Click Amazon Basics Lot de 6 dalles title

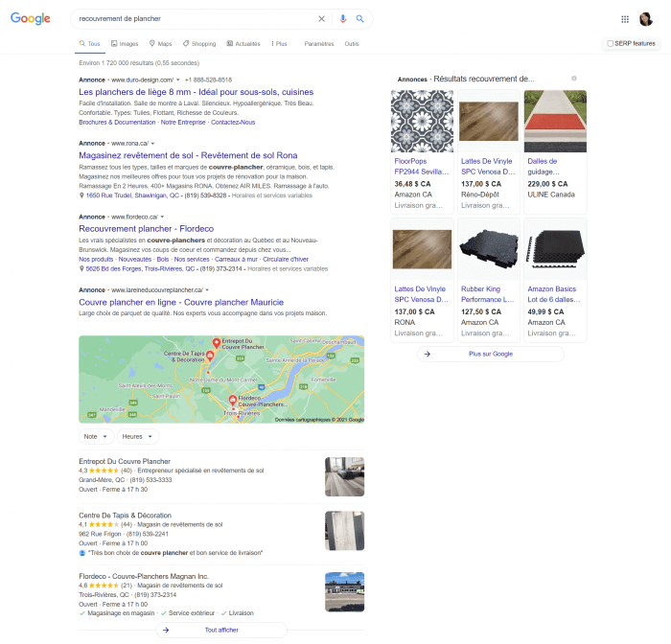pos(554,294)
